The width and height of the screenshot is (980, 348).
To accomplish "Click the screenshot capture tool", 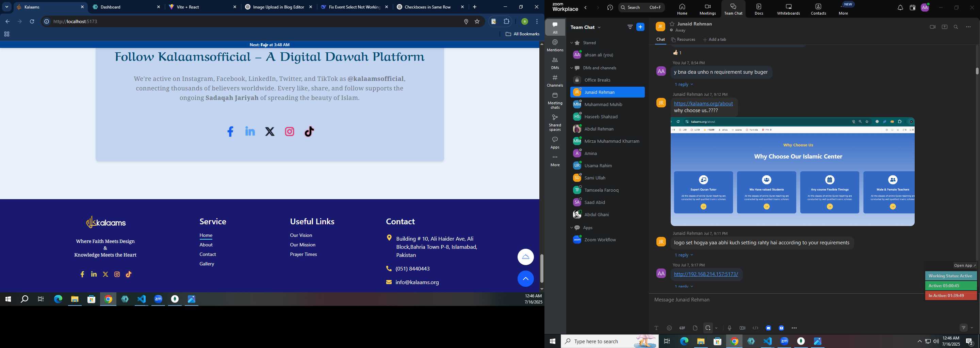I will click(708, 328).
